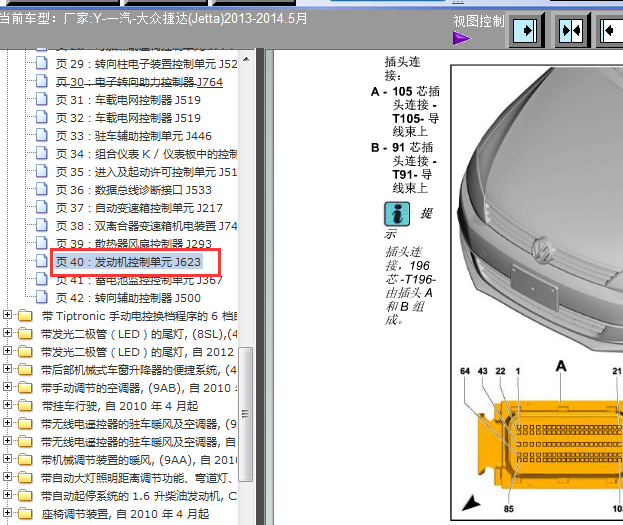The height and width of the screenshot is (525, 623).
Task: Open 页 34 组合仪表 K page
Action: point(146,154)
